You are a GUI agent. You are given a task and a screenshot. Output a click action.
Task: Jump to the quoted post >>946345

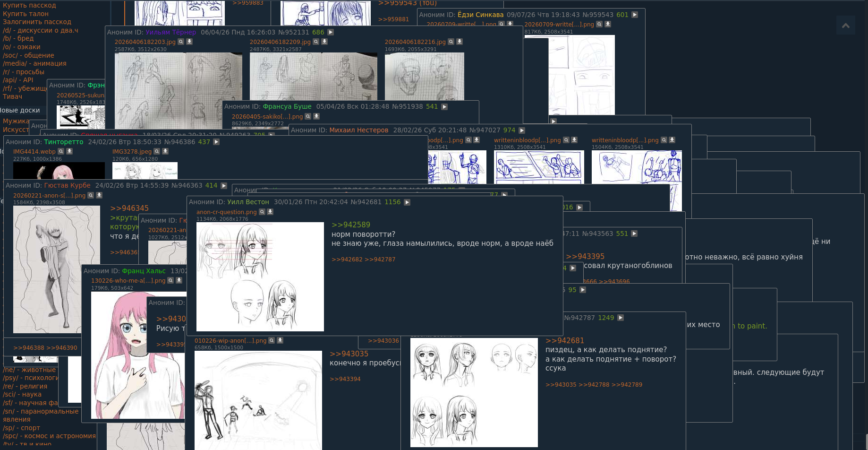pyautogui.click(x=129, y=208)
